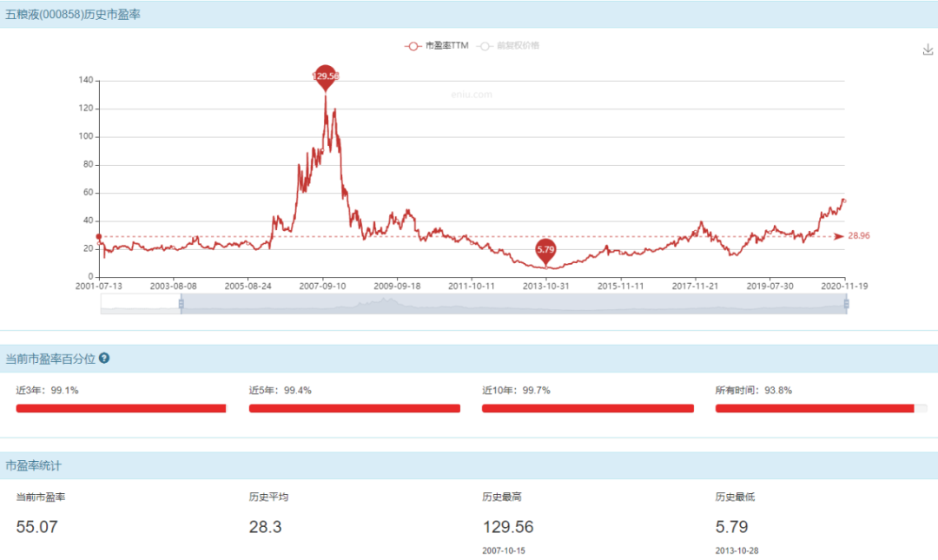Image resolution: width=938 pixels, height=560 pixels.
Task: Download the chart image using the save icon
Action: click(928, 49)
